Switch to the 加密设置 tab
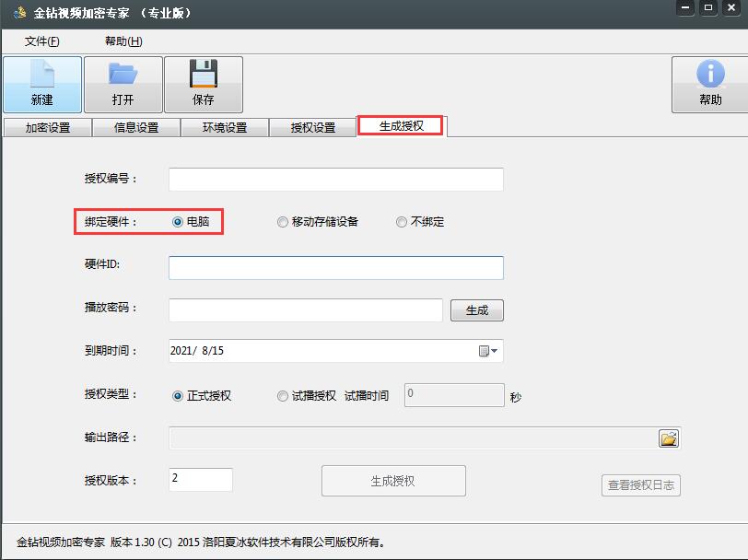748x560 pixels. click(x=48, y=127)
